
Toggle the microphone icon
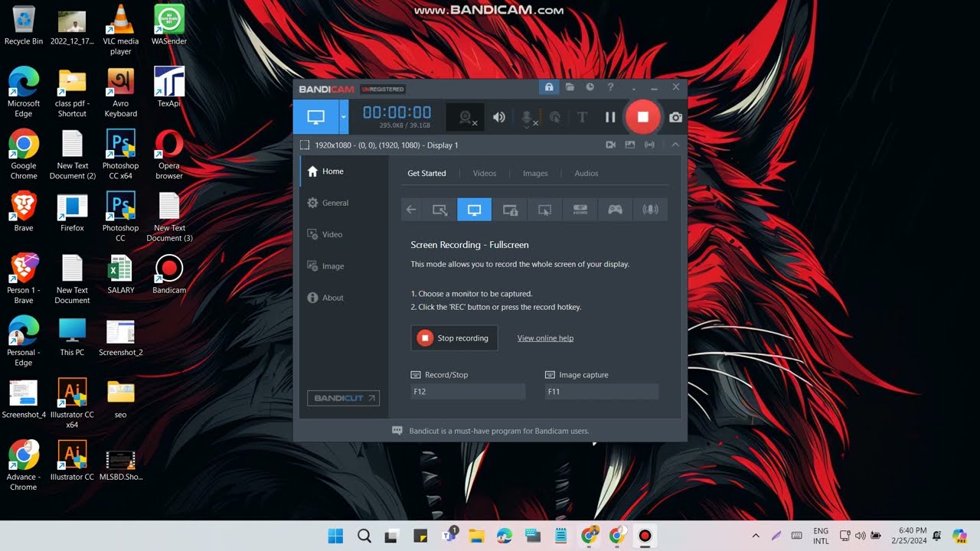coord(528,117)
